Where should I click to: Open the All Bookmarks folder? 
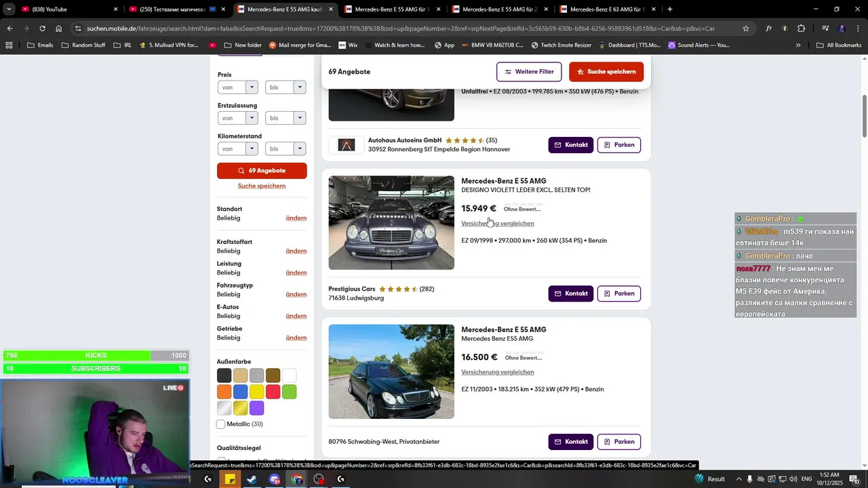(x=839, y=45)
